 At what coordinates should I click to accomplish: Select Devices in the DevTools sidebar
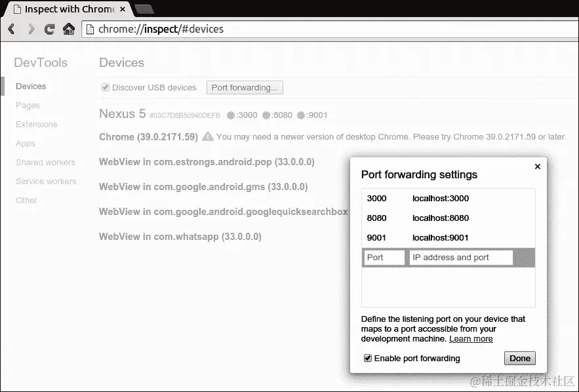click(31, 87)
